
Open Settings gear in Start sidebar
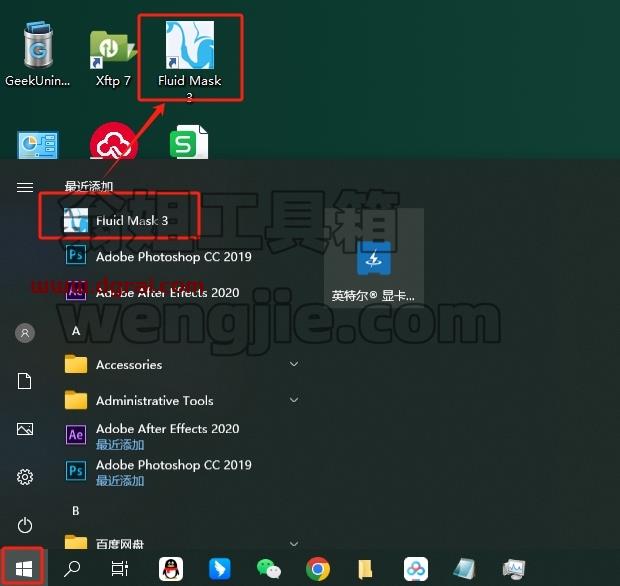pos(25,477)
